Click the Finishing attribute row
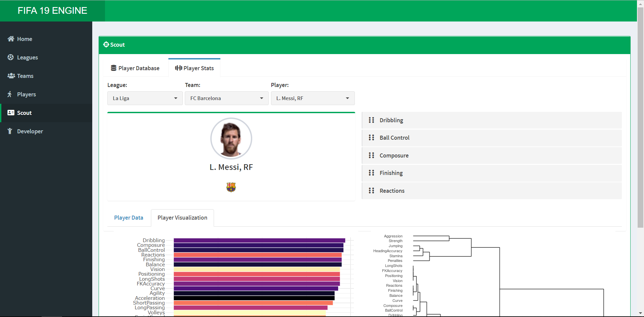Viewport: 644px width, 317px height. [x=492, y=173]
